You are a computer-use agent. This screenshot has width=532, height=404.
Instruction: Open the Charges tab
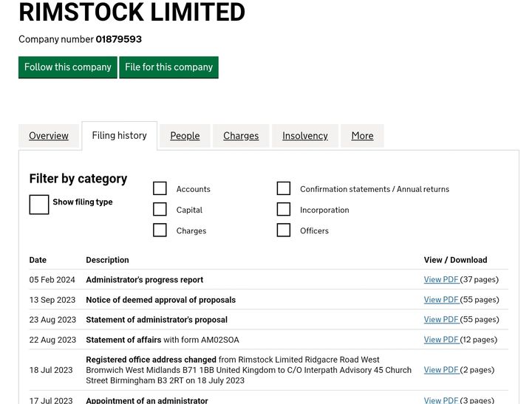coord(241,136)
